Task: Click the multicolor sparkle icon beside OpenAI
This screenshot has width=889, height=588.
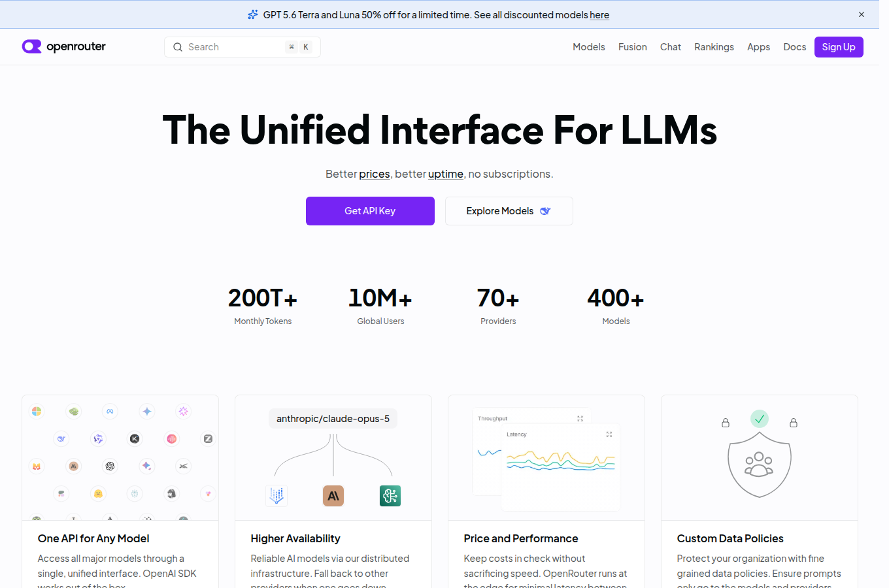Action: pos(147,466)
